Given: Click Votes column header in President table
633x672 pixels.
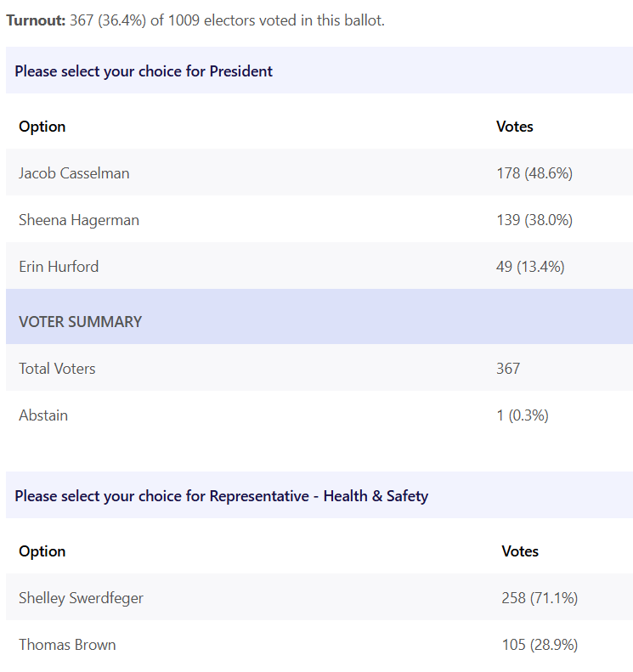Looking at the screenshot, I should pyautogui.click(x=515, y=127).
